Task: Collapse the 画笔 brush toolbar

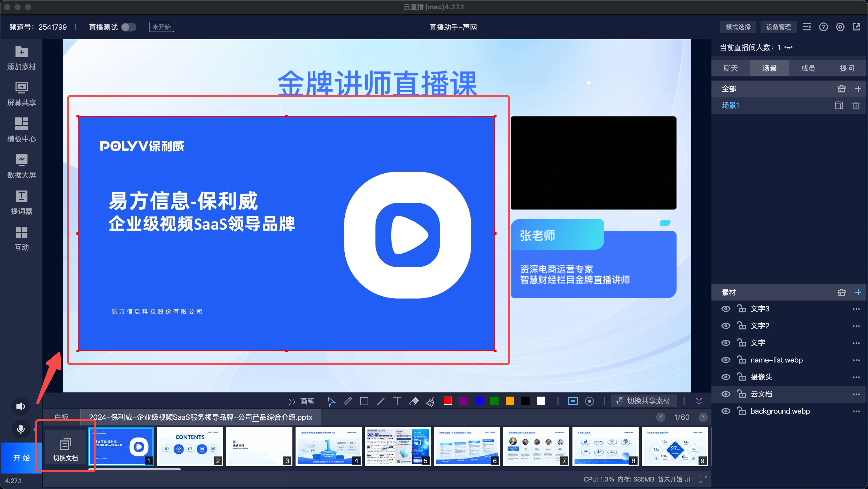Action: 292,401
